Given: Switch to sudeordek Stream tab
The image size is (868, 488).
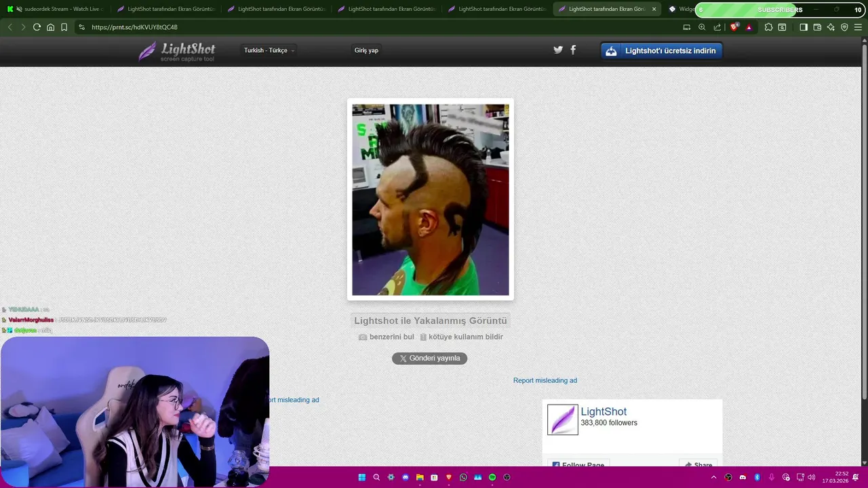Looking at the screenshot, I should [x=54, y=9].
